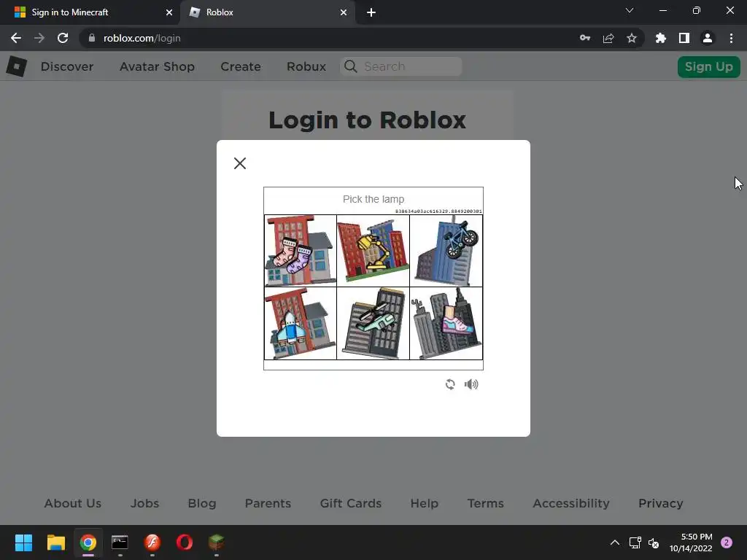Close the Roblox tab
This screenshot has height=560, width=747.
click(344, 12)
